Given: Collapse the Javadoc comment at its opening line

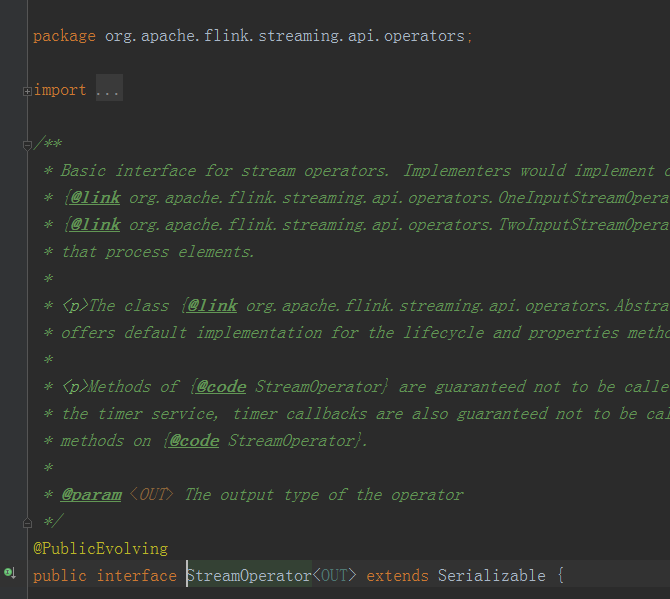Looking at the screenshot, I should coord(27,144).
